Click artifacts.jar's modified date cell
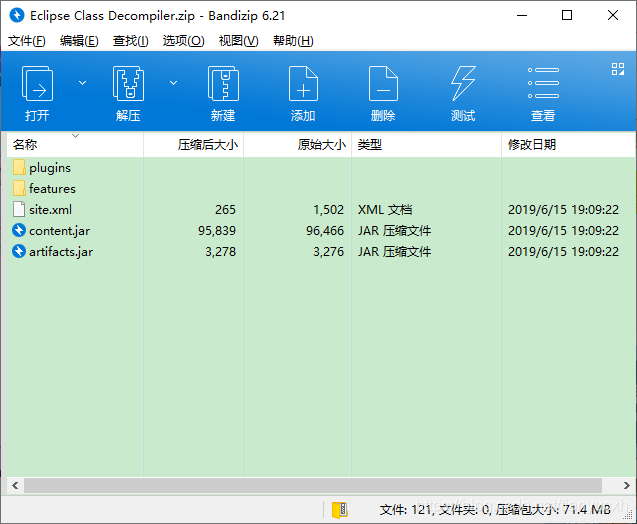 (x=563, y=252)
